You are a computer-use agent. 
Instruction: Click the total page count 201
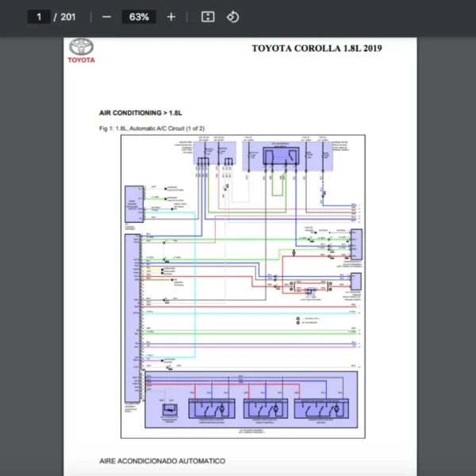(x=68, y=17)
